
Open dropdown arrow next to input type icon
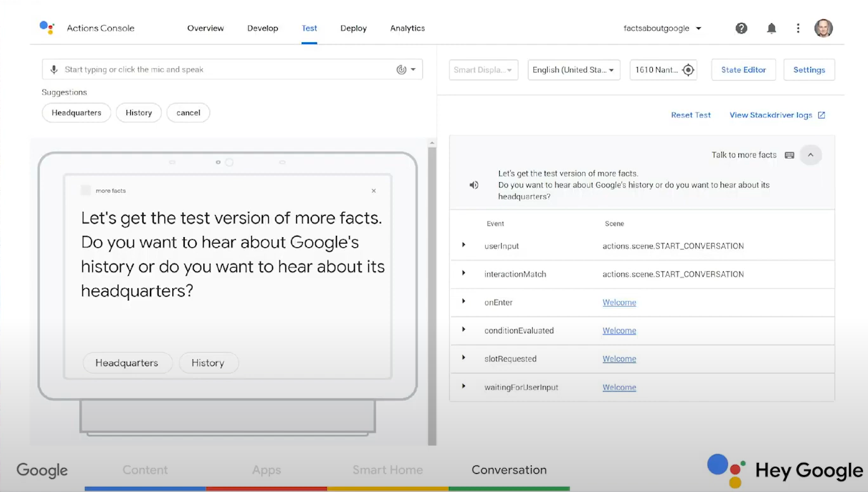[x=413, y=70]
